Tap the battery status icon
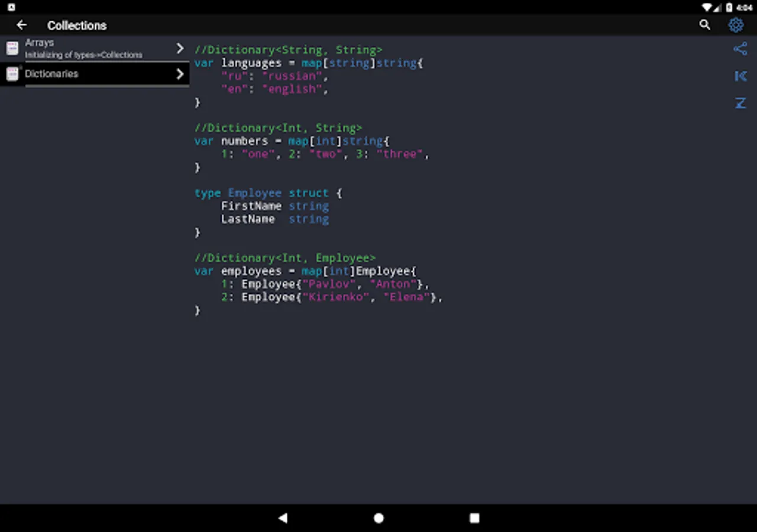 (x=729, y=7)
